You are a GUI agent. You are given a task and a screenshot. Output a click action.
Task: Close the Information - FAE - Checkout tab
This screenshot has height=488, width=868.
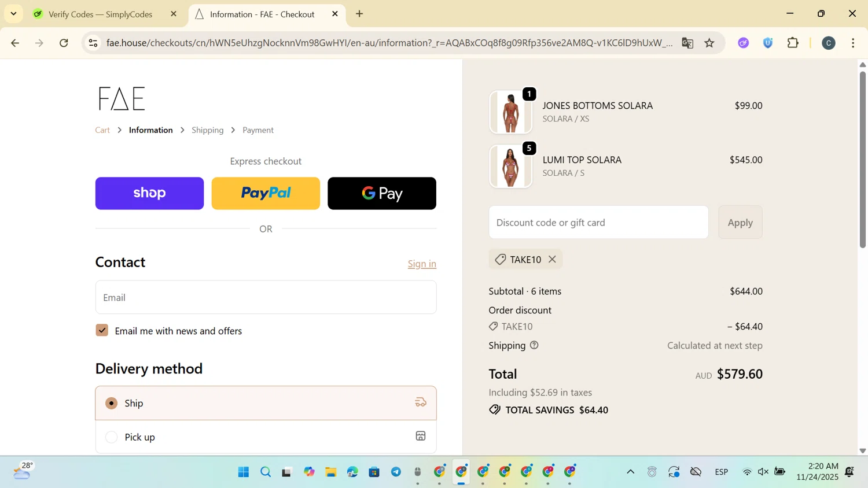coord(335,14)
